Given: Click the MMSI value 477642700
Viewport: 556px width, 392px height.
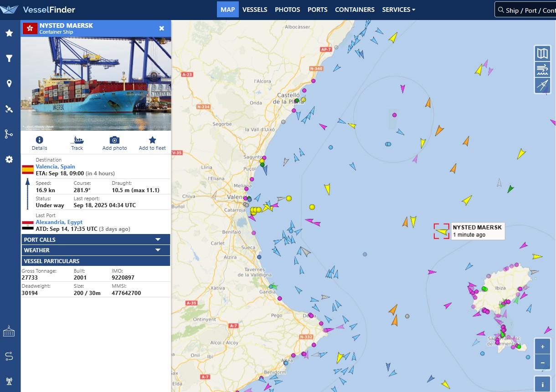Looking at the screenshot, I should [x=126, y=293].
